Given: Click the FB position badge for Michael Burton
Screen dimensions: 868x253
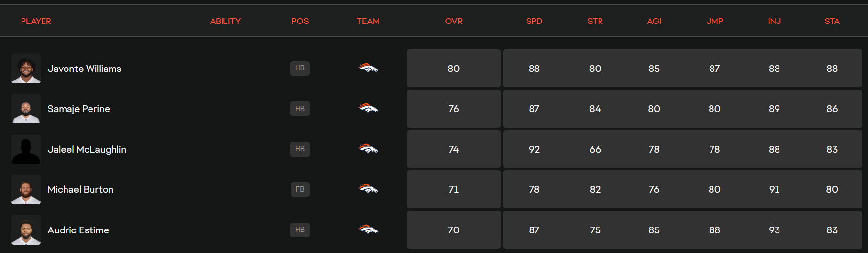Looking at the screenshot, I should 300,189.
